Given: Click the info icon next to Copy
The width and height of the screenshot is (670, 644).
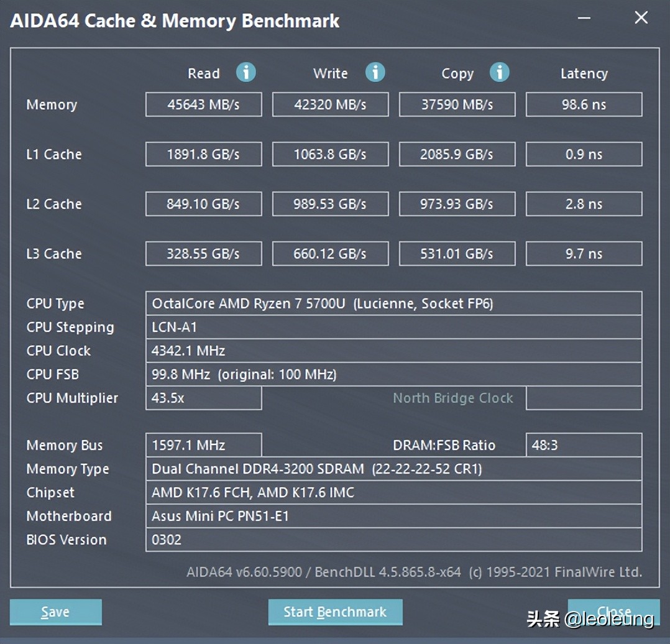Looking at the screenshot, I should [500, 73].
